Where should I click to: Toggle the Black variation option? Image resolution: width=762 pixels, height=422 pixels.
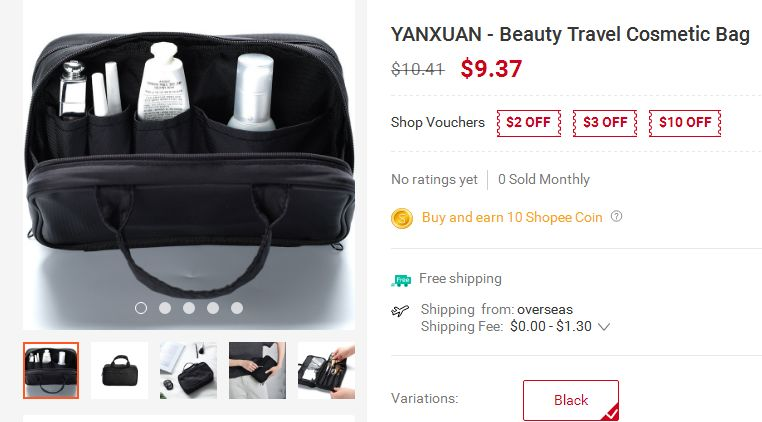[x=571, y=400]
